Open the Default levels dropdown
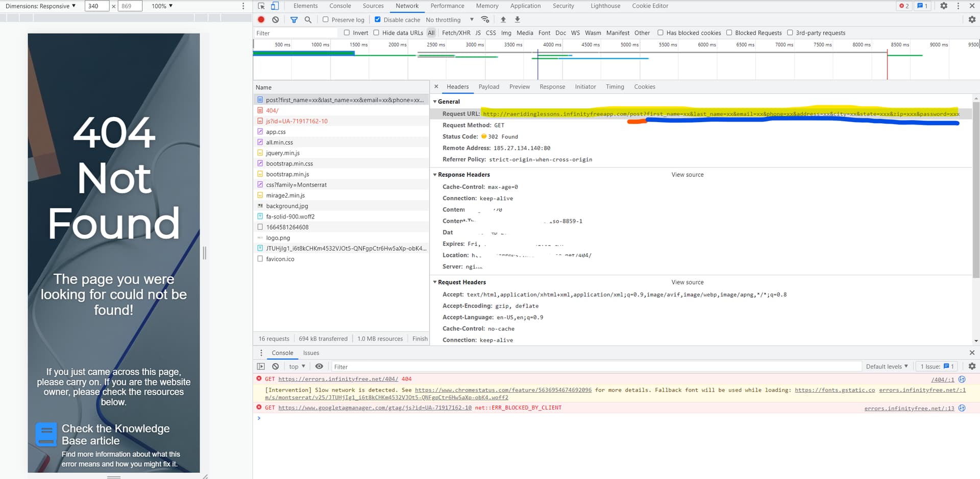Viewport: 980px width, 479px height. tap(887, 367)
